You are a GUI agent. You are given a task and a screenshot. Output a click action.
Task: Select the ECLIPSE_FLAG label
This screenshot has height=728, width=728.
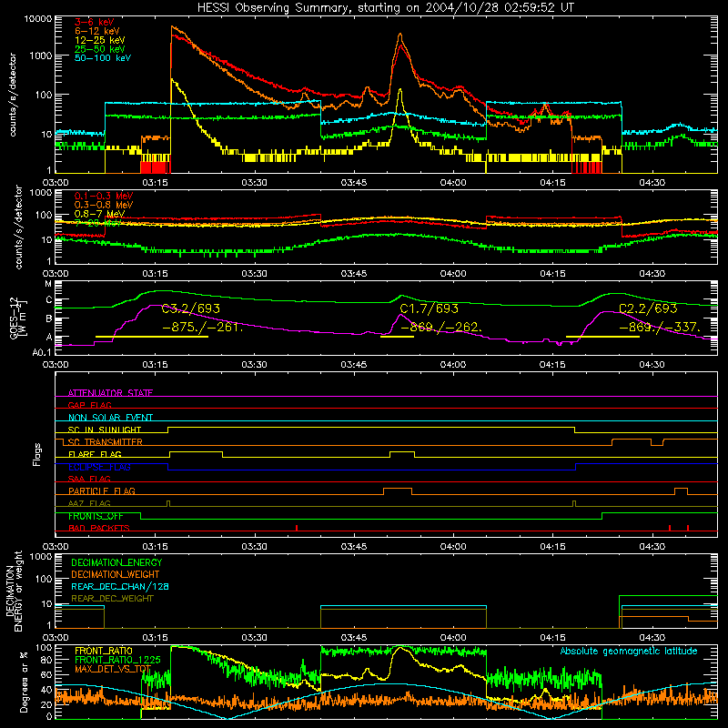pos(99,467)
